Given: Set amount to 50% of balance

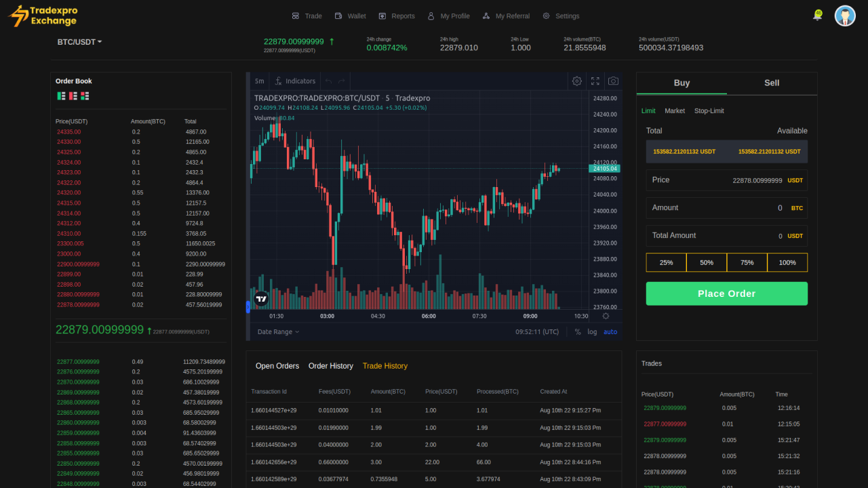Looking at the screenshot, I should pos(706,262).
